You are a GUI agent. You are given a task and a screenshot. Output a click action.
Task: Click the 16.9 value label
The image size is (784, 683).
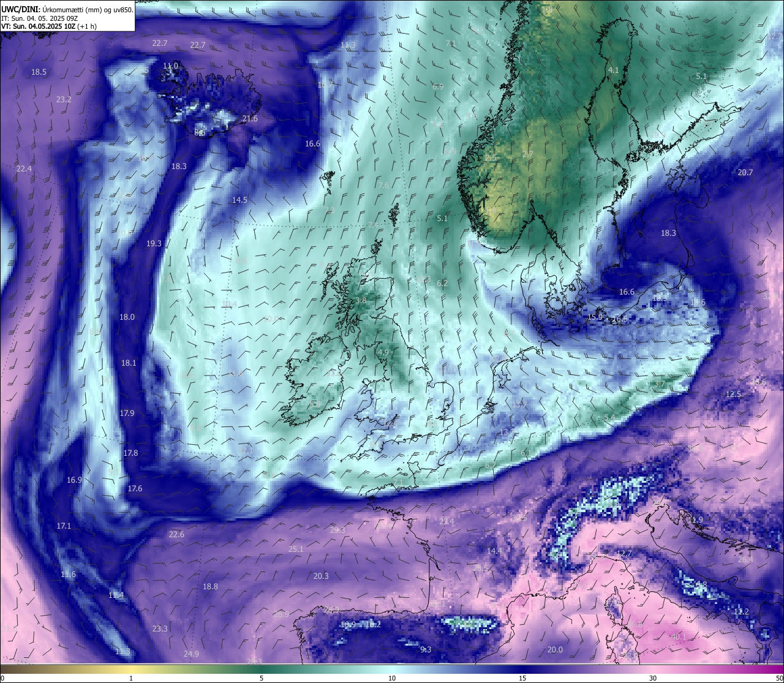point(74,480)
